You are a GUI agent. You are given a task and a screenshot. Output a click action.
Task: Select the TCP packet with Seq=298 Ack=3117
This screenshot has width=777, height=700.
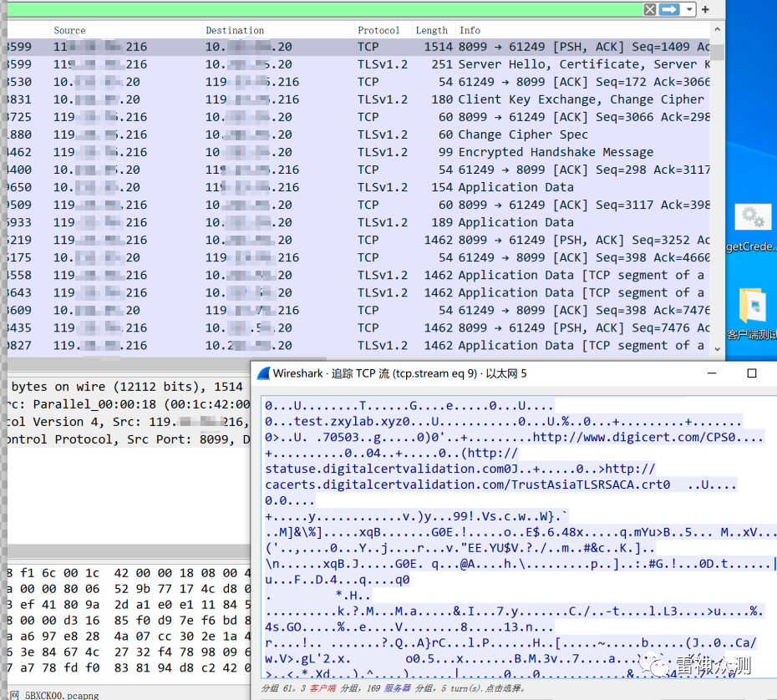coord(358,170)
